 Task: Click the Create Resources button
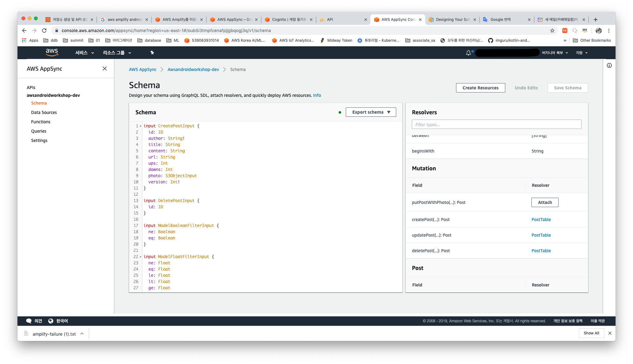click(480, 88)
